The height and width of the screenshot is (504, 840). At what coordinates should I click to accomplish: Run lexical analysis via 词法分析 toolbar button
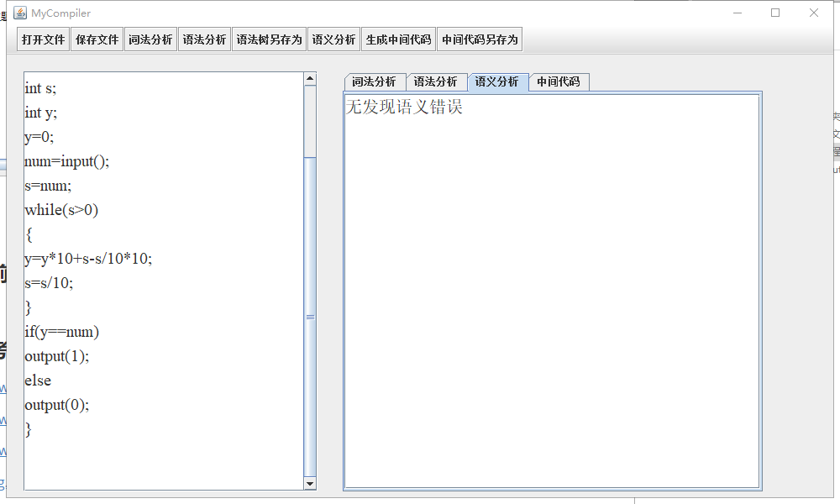pos(150,39)
